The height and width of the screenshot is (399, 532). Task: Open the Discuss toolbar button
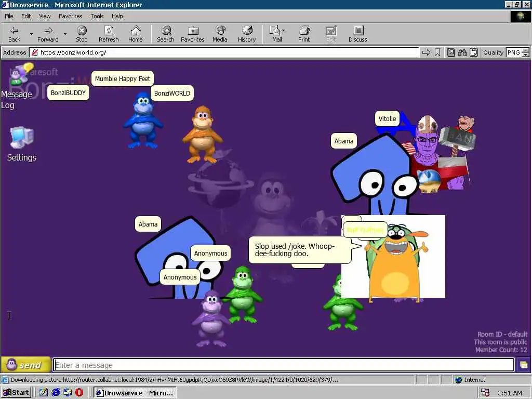[x=357, y=34]
